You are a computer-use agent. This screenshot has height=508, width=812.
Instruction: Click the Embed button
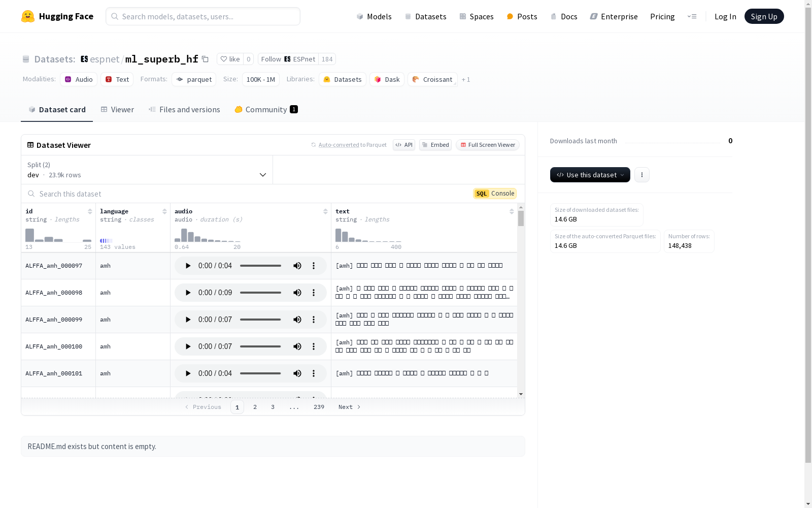[x=435, y=145]
